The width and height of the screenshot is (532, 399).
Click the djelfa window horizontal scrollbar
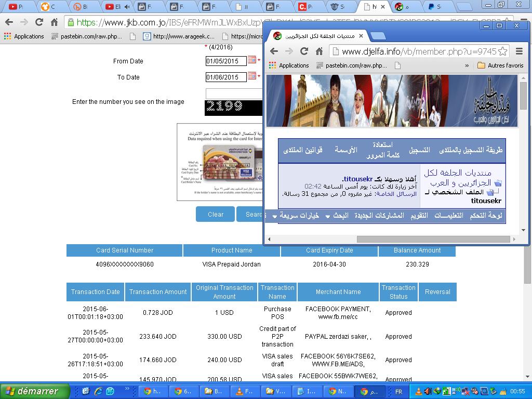tap(433, 239)
